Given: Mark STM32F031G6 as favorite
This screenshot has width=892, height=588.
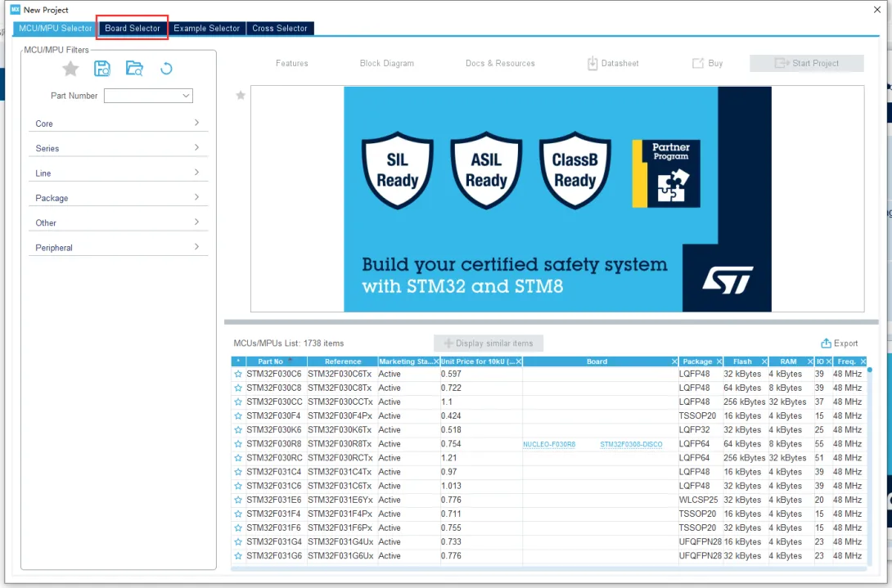Looking at the screenshot, I should [238, 556].
